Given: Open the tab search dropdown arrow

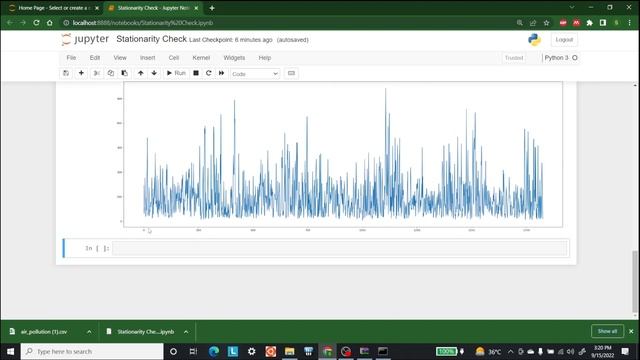Looking at the screenshot, I should click(572, 7).
